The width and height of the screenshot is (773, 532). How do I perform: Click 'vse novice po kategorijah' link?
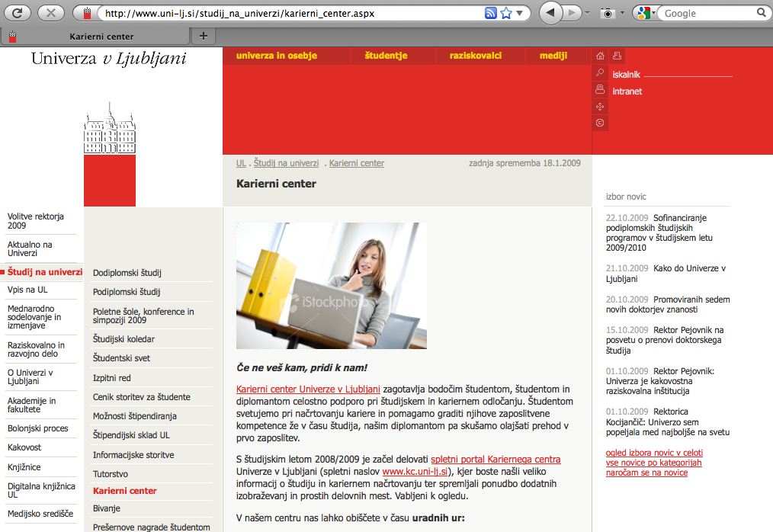click(x=654, y=463)
